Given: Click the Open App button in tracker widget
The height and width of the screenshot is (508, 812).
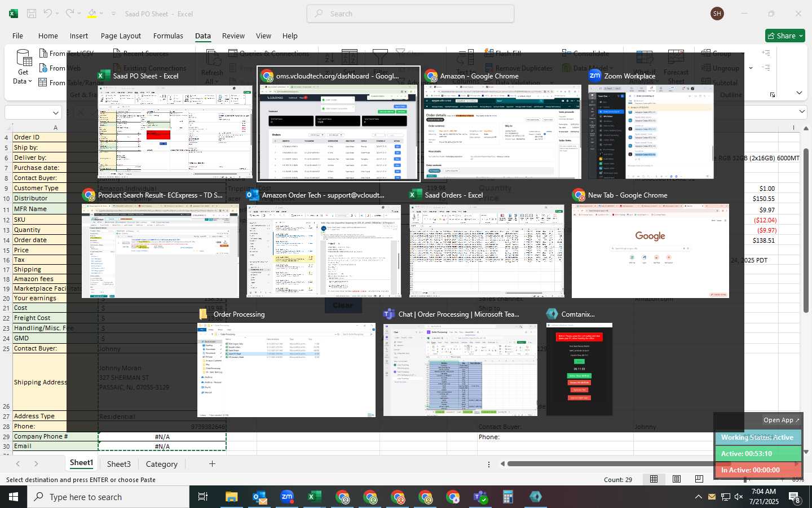Looking at the screenshot, I should (x=782, y=420).
